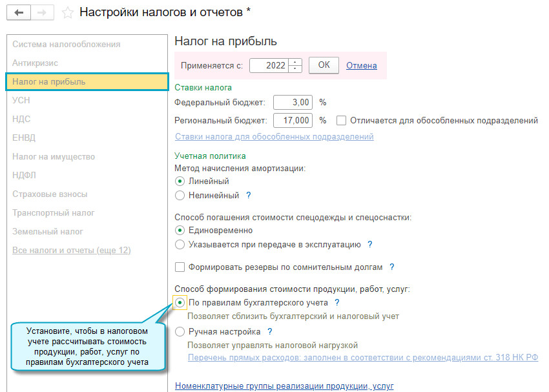
Task: Select Указывается при передаче в эксплуатацию option
Action: click(180, 244)
